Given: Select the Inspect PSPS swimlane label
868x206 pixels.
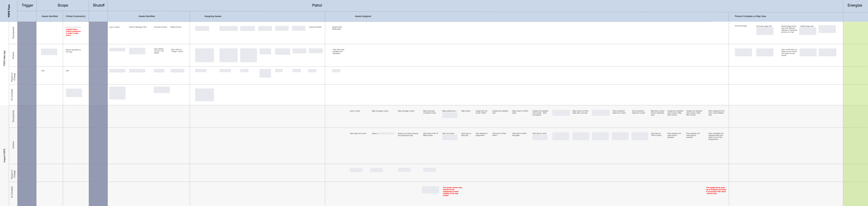Looking at the screenshot, I should 4,155.
